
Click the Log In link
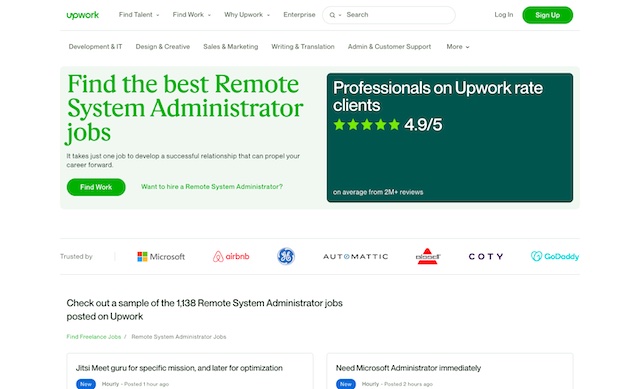point(504,15)
